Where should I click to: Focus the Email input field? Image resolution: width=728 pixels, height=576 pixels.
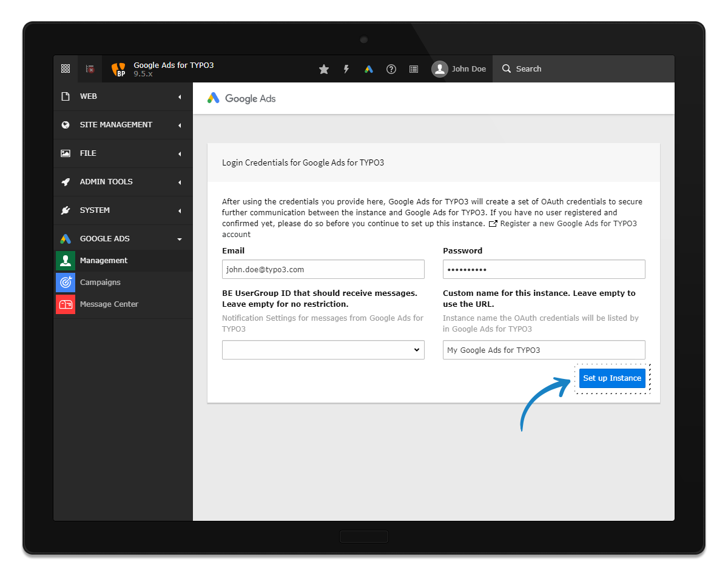click(x=323, y=269)
